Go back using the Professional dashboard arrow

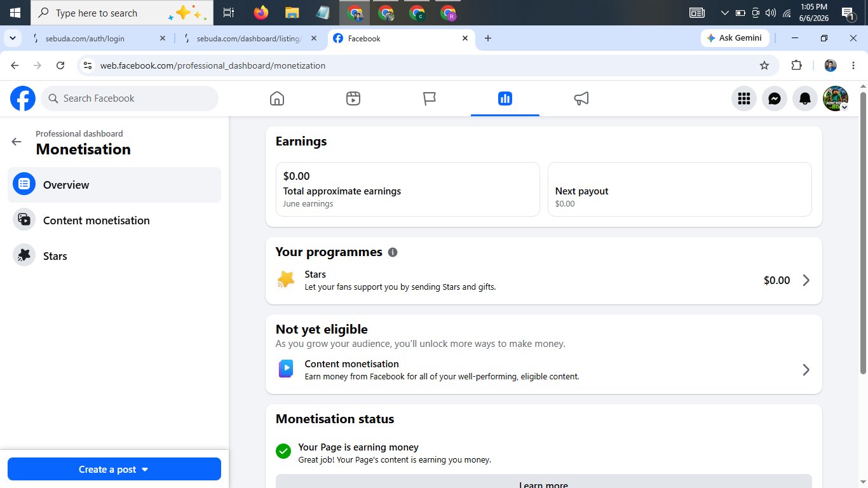[x=17, y=142]
